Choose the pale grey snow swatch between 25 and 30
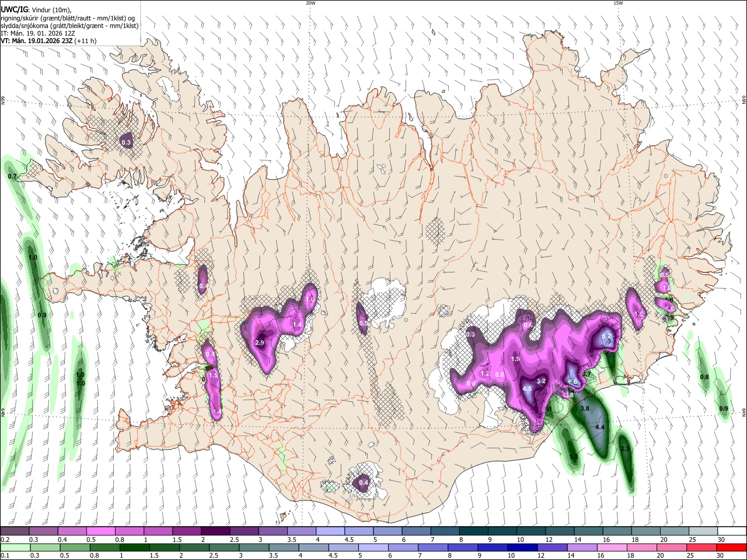 [x=703, y=531]
